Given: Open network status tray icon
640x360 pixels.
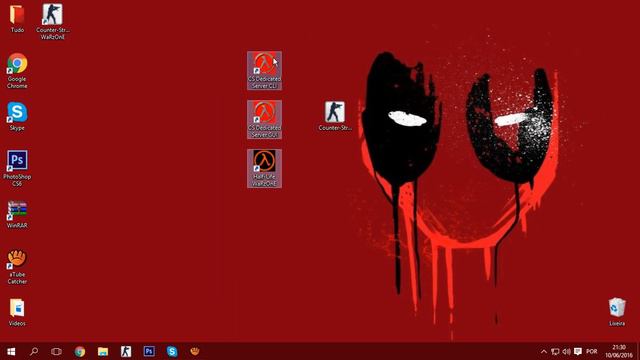Looking at the screenshot, I should pyautogui.click(x=555, y=351).
